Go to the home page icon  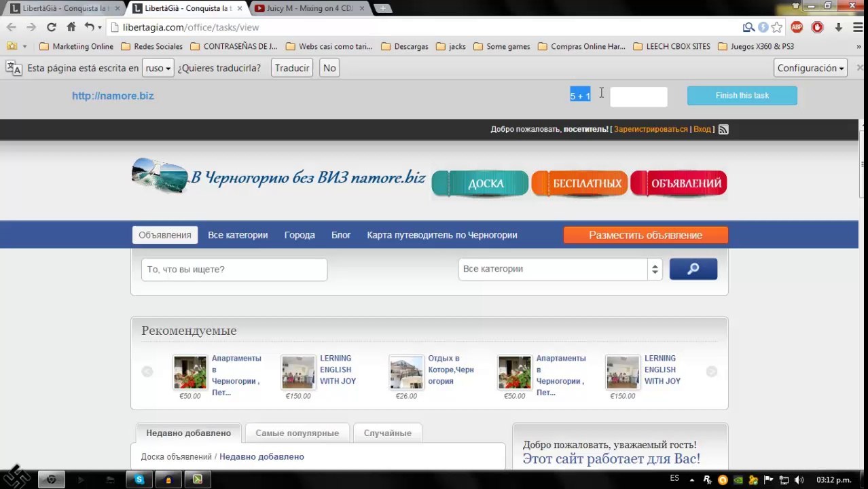(x=71, y=27)
